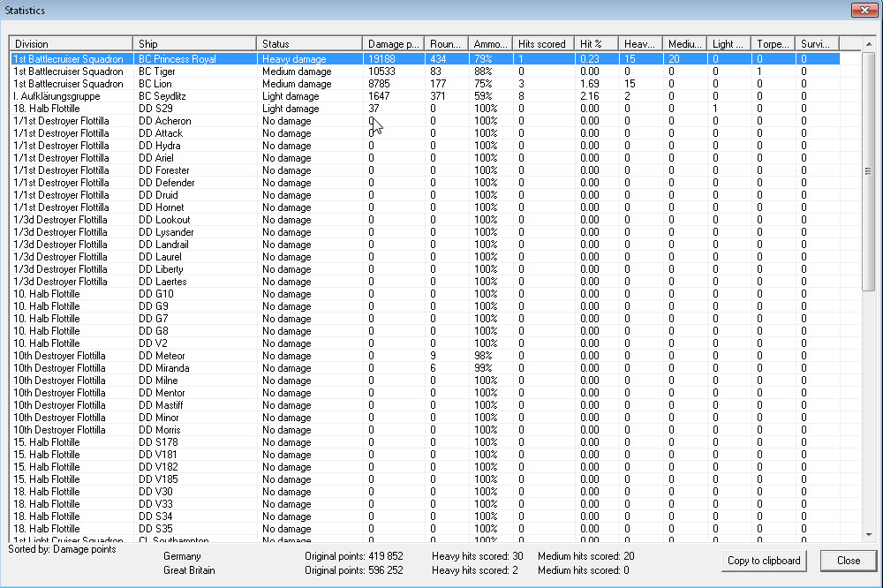This screenshot has height=588, width=883.
Task: Click the Status column header
Action: click(309, 43)
